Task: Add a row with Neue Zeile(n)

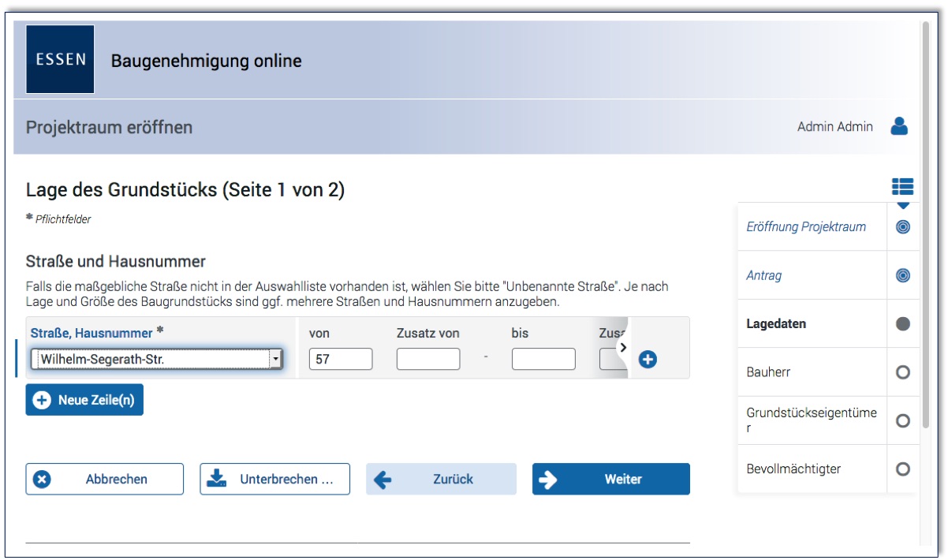Action: (84, 400)
